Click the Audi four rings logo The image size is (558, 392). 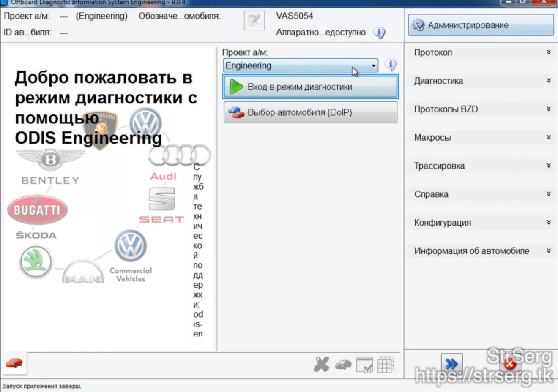pyautogui.click(x=179, y=155)
